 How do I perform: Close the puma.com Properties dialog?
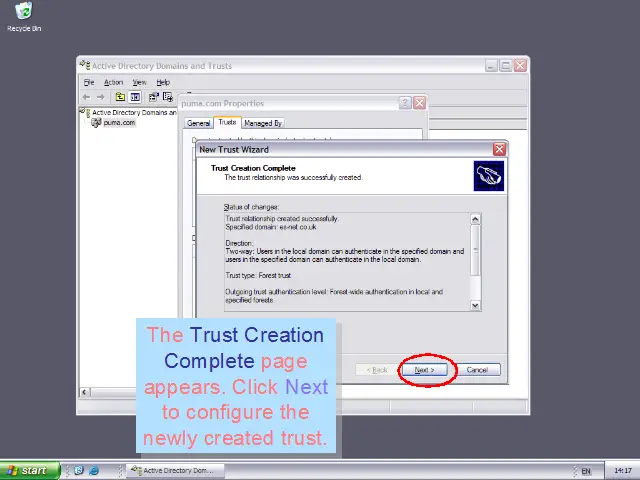419,103
